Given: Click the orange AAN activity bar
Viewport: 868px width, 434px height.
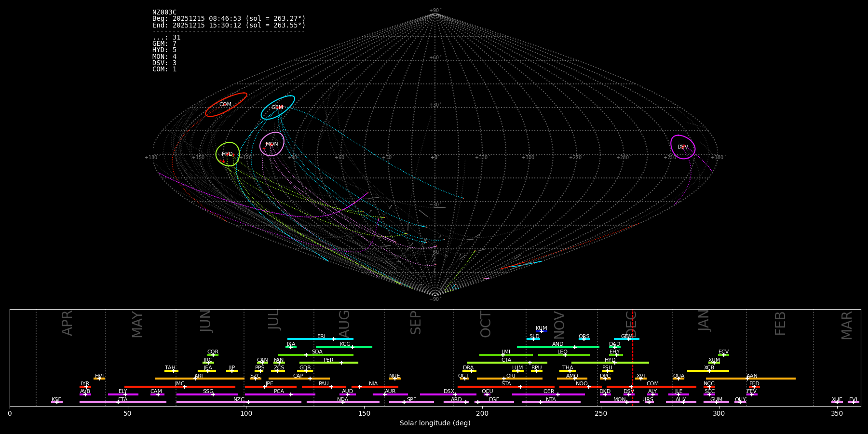Looking at the screenshot, I should pos(751,379).
